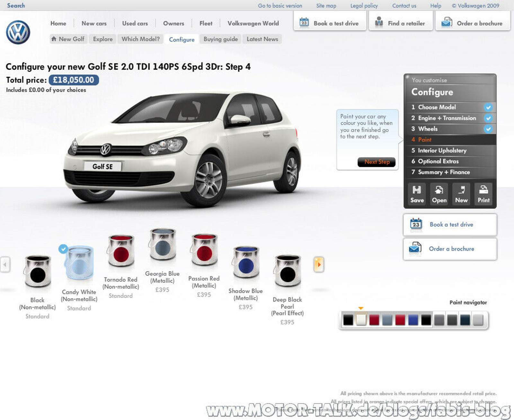This screenshot has height=420, width=514.
Task: Click the check mark next to Choose Model
Action: click(488, 107)
